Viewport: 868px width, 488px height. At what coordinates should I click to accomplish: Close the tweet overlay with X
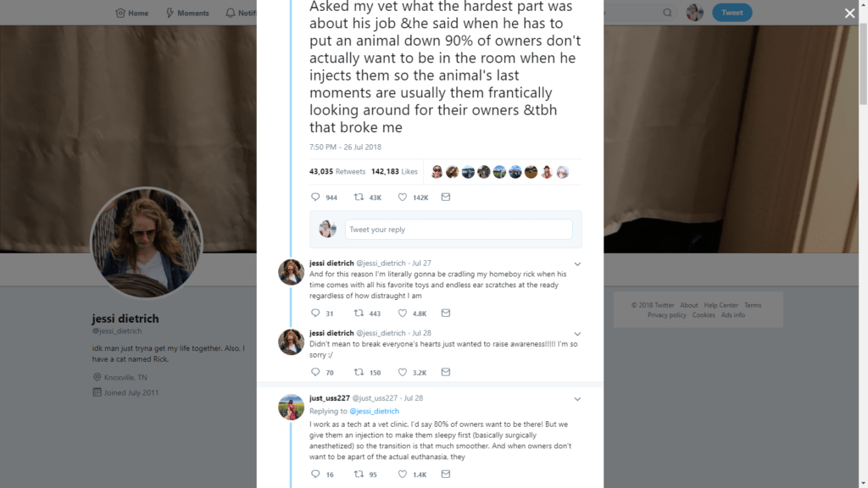[x=849, y=14]
